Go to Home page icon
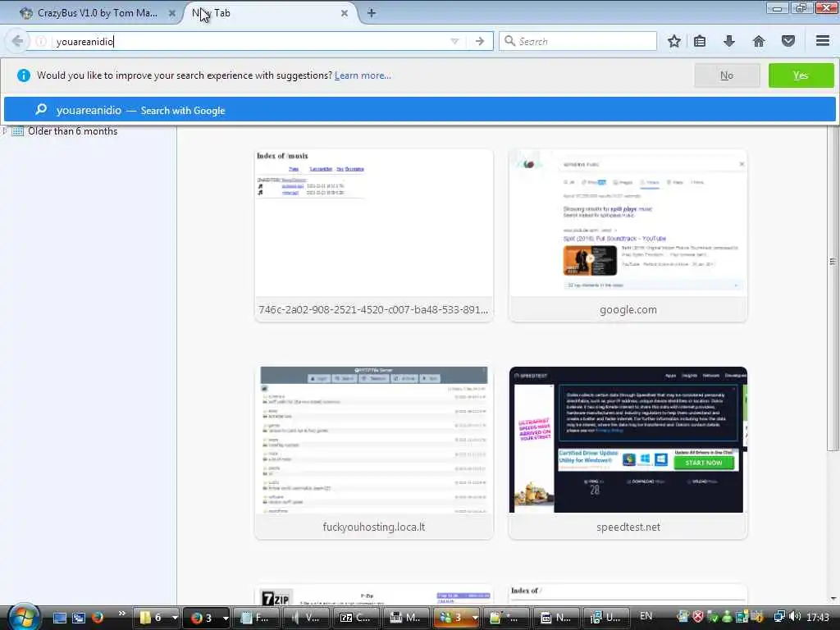 (759, 41)
